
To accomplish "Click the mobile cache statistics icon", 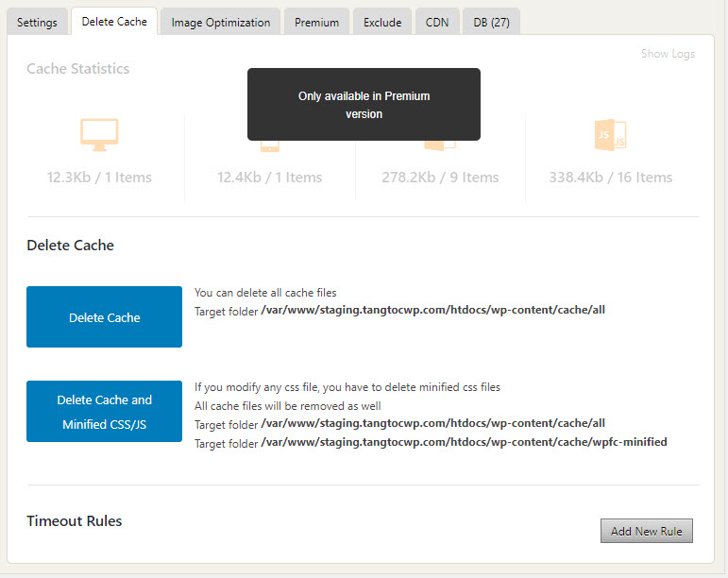I will 270,146.
